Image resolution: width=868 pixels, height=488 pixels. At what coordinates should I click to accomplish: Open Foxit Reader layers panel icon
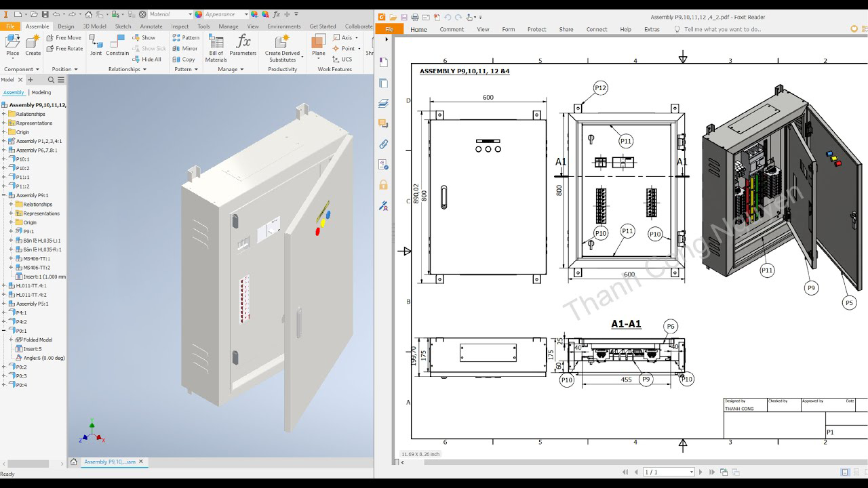(x=383, y=104)
